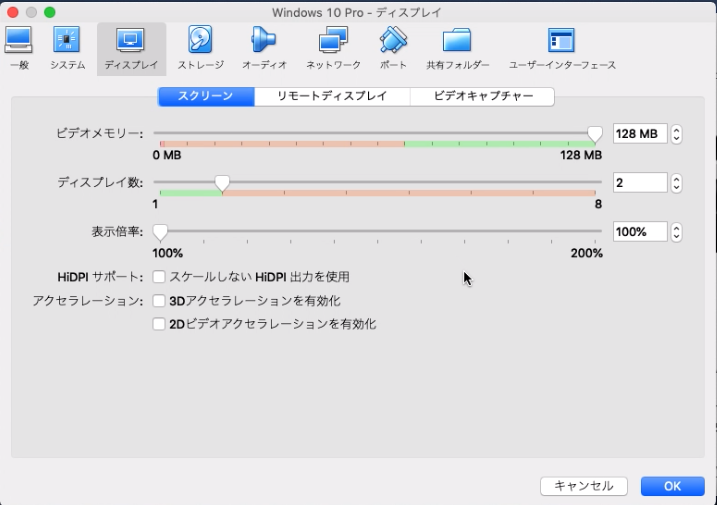
Task: Open the オーディオ settings icon
Action: point(264,48)
